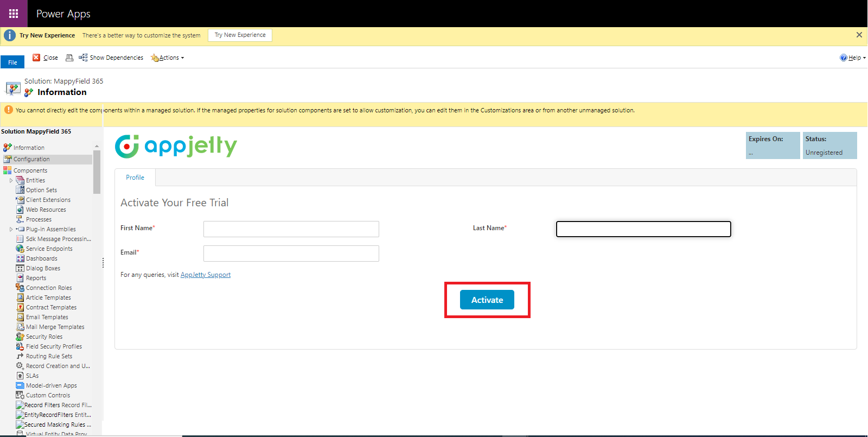The image size is (868, 437).
Task: Select Mail Merge Templates in the tree
Action: (55, 327)
